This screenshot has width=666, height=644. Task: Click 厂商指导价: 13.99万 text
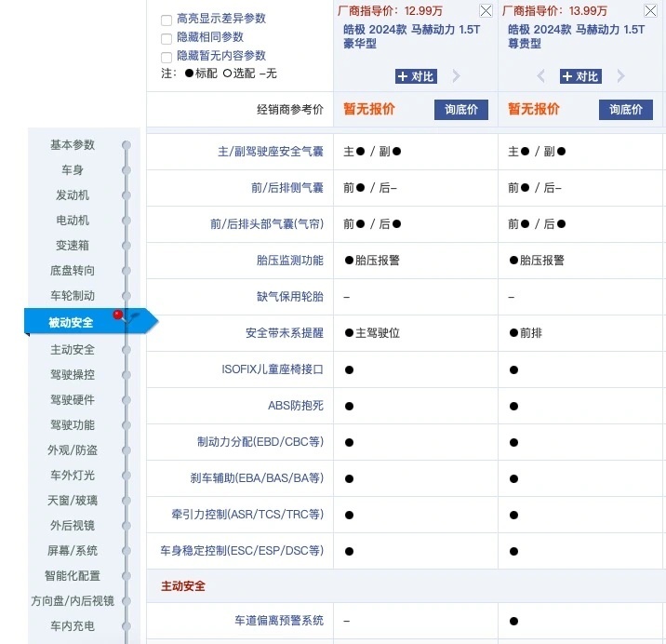(x=554, y=10)
